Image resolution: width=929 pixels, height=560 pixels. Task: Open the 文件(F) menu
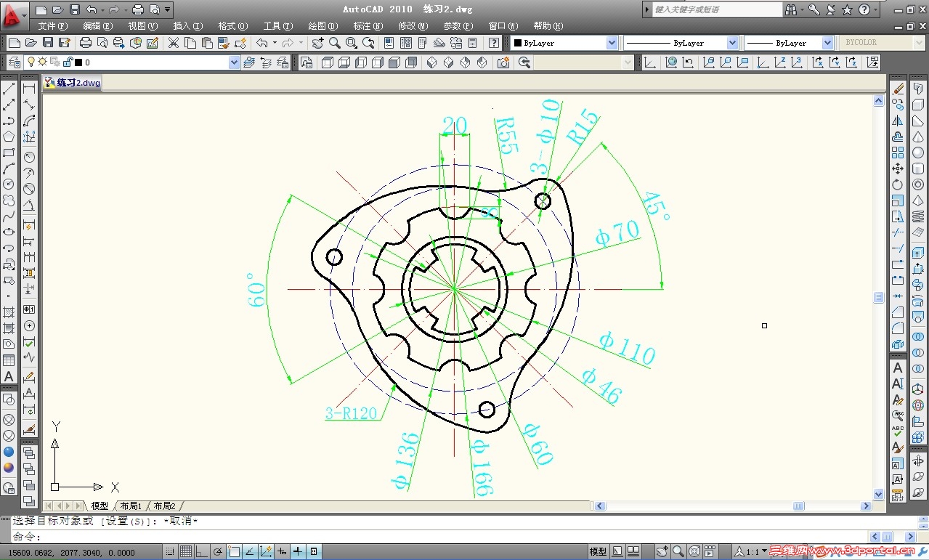(x=53, y=26)
